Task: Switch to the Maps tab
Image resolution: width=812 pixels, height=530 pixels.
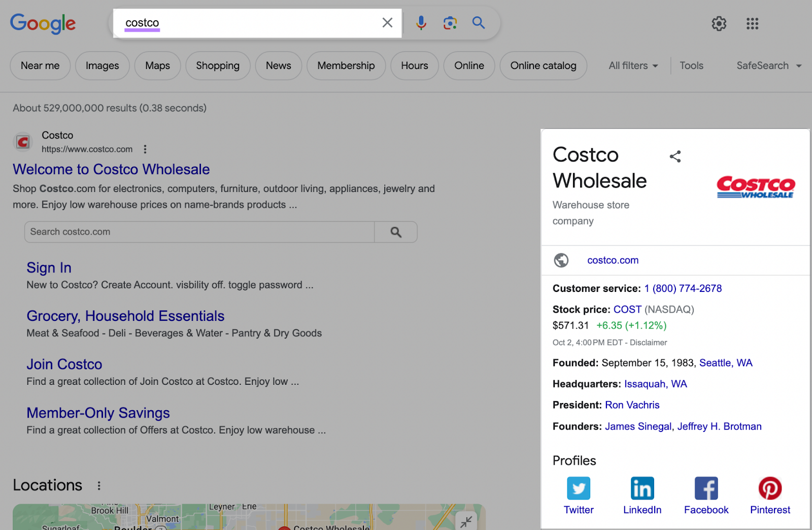Action: pyautogui.click(x=158, y=65)
